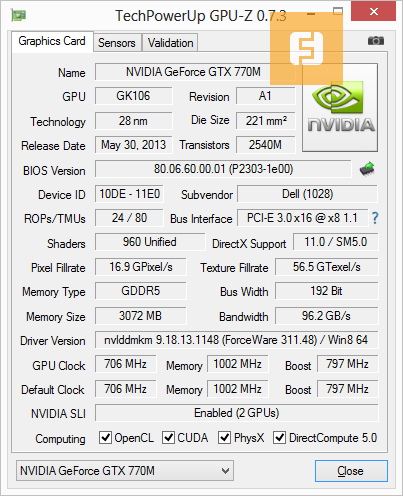403x496 pixels.
Task: Click the ROPs/TMUs field 24 / 80
Action: click(129, 218)
